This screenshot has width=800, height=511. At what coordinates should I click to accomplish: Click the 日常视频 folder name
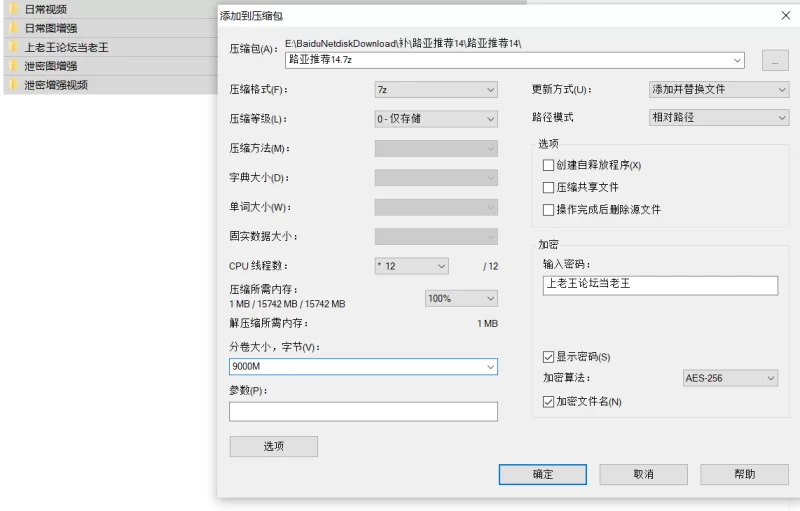click(x=46, y=9)
